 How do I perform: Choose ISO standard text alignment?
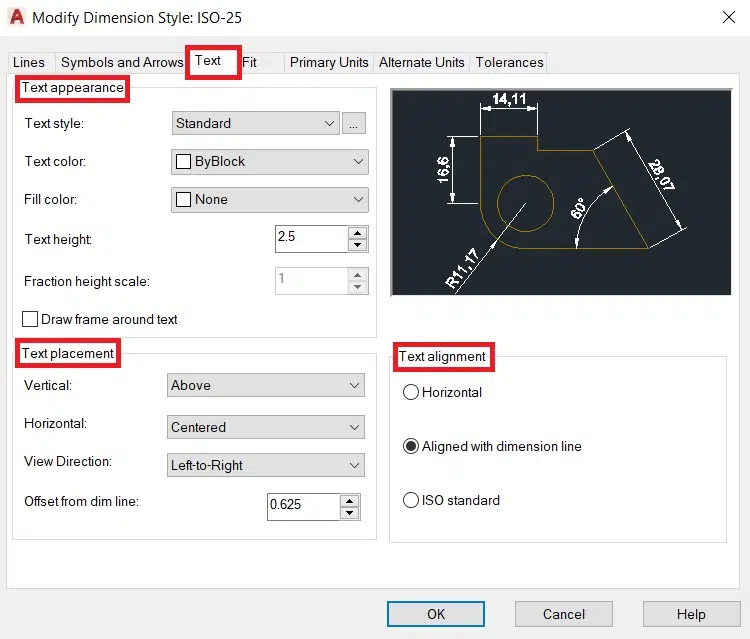(410, 501)
